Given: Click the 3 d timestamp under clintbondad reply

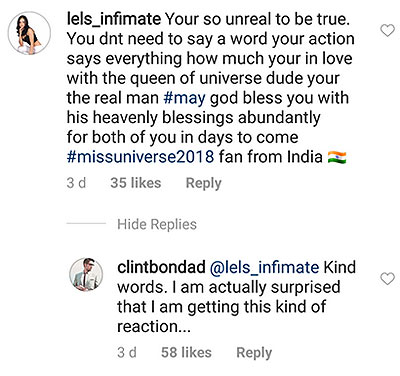Looking at the screenshot, I should pos(127,352).
